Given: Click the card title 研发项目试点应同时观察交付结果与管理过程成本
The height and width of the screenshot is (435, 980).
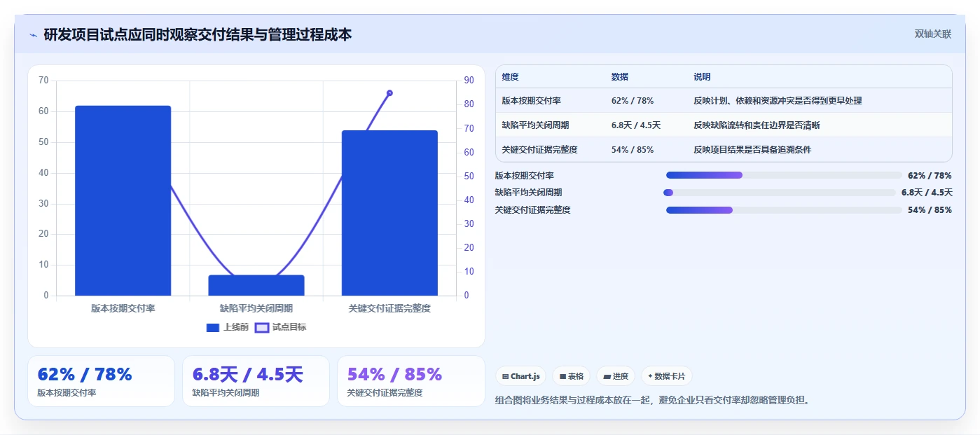Looking at the screenshot, I should pyautogui.click(x=198, y=34).
